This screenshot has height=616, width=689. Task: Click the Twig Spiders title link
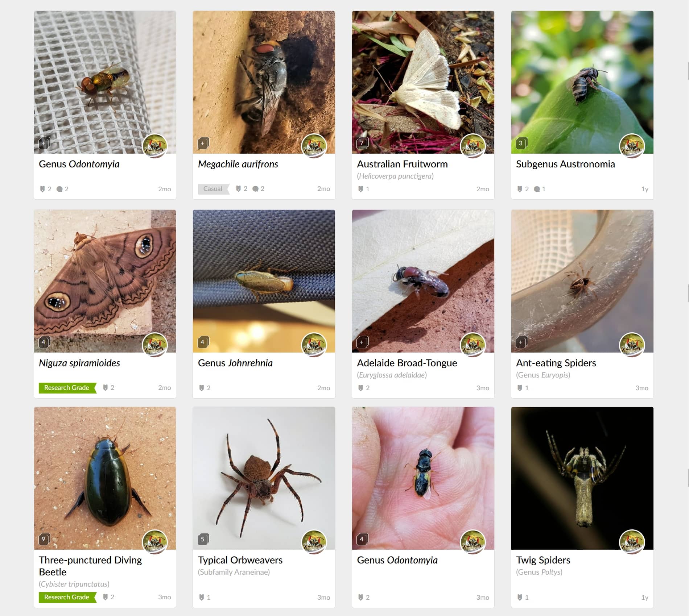[x=543, y=560]
